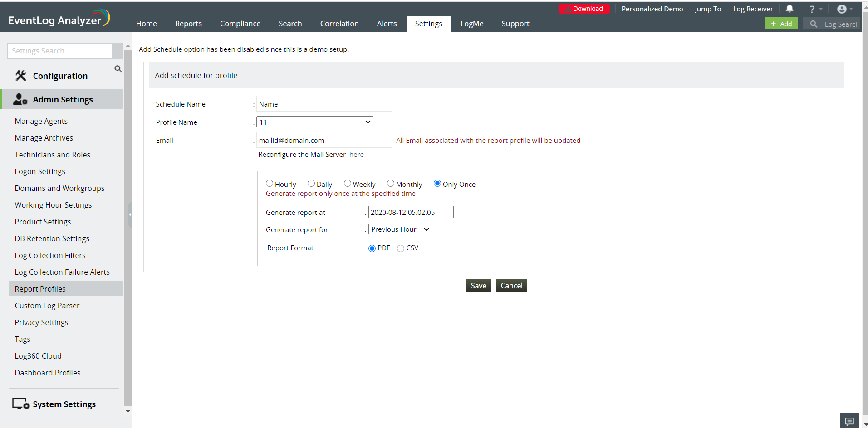Click the green Add button

coord(781,24)
